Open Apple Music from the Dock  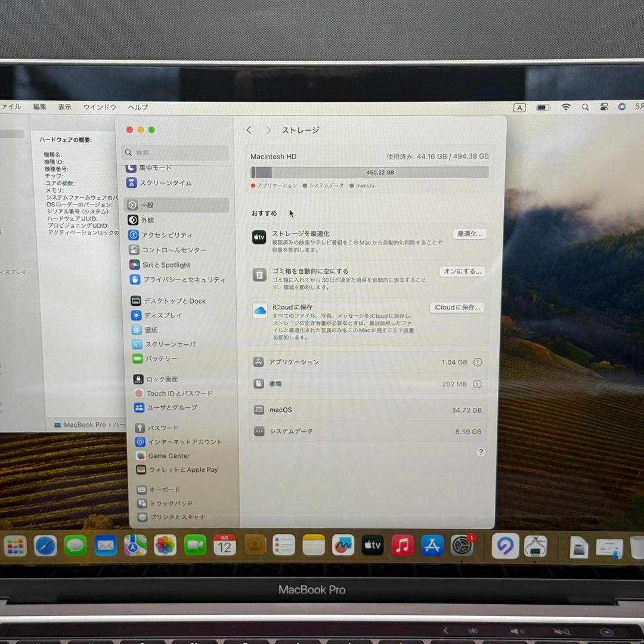pyautogui.click(x=402, y=545)
